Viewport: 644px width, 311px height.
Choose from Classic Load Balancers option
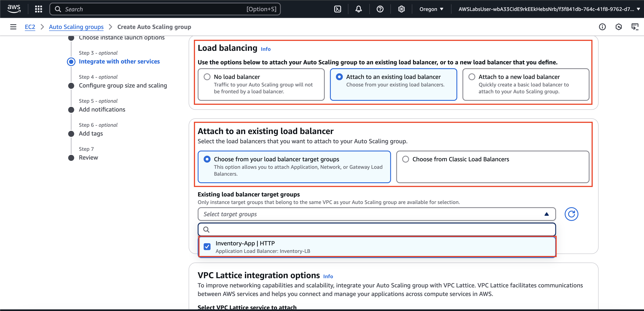(x=405, y=159)
